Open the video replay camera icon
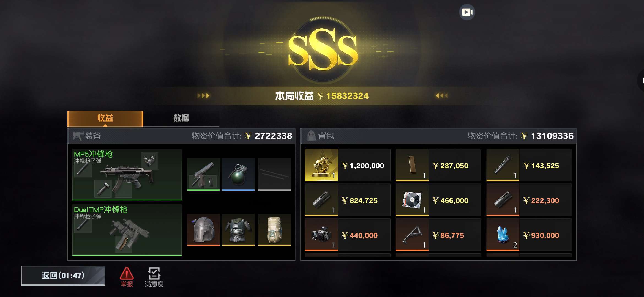 pos(467,12)
